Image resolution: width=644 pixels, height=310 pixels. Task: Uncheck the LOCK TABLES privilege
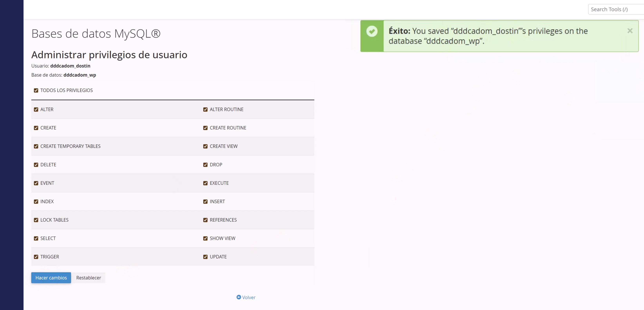point(36,220)
